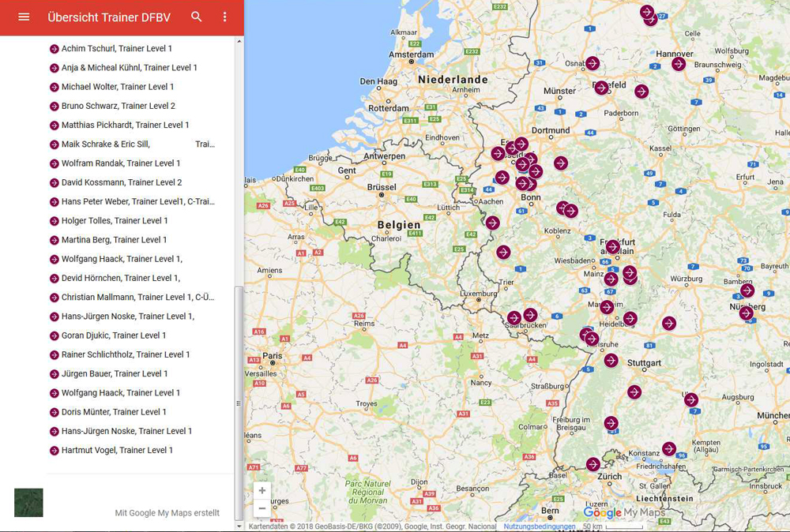Open the hamburger menu in header
The height and width of the screenshot is (532, 790).
click(x=24, y=17)
